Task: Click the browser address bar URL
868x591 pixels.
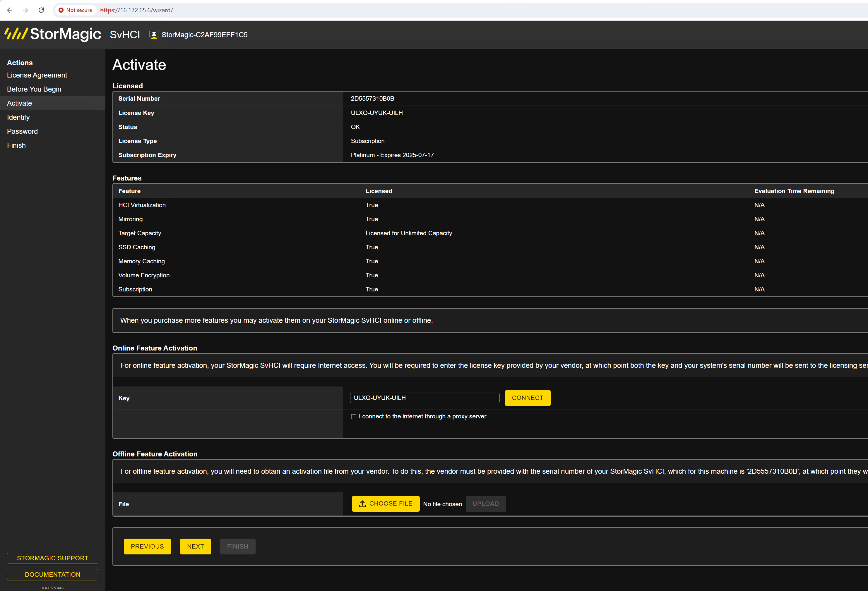Action: [136, 10]
